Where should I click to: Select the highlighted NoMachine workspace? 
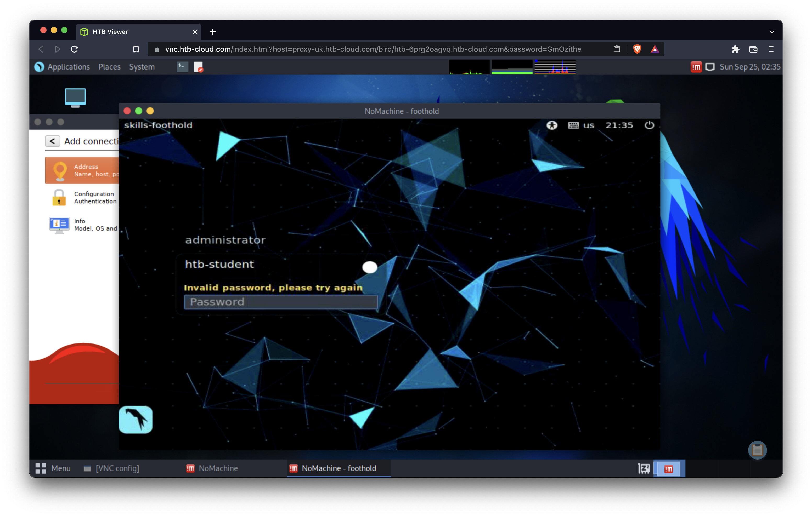[x=669, y=468]
